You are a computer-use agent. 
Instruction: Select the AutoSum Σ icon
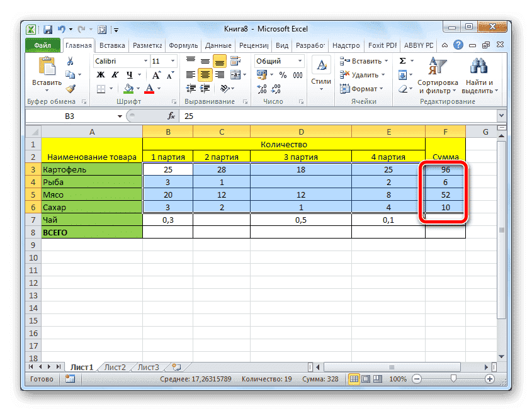tap(403, 60)
